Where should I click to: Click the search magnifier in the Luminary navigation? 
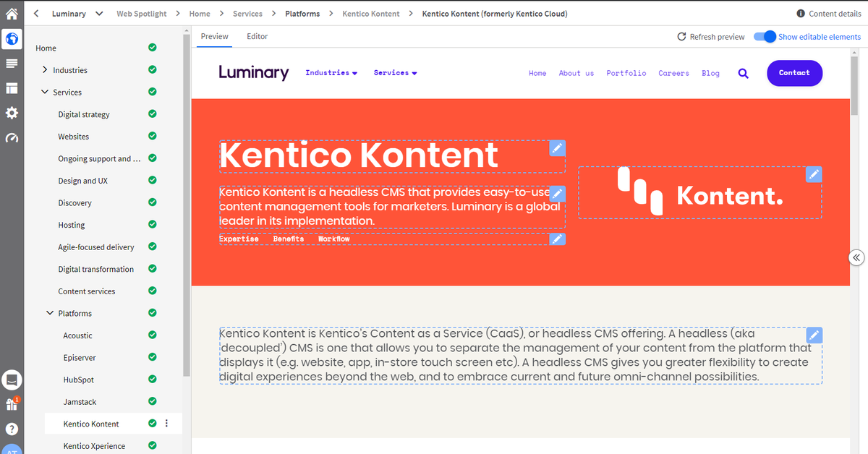(x=743, y=72)
